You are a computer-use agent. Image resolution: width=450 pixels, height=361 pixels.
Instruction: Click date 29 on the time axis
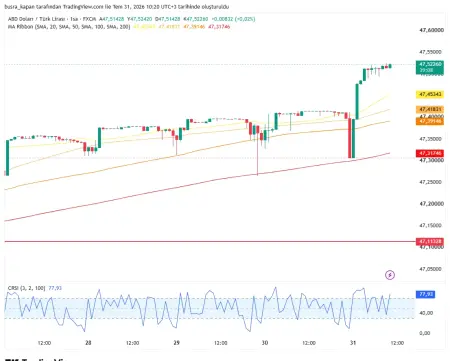coord(177,343)
